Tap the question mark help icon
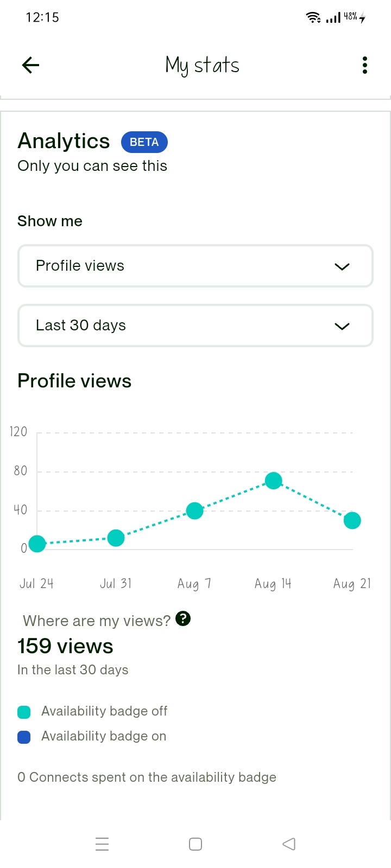The width and height of the screenshot is (391, 868). [x=184, y=618]
